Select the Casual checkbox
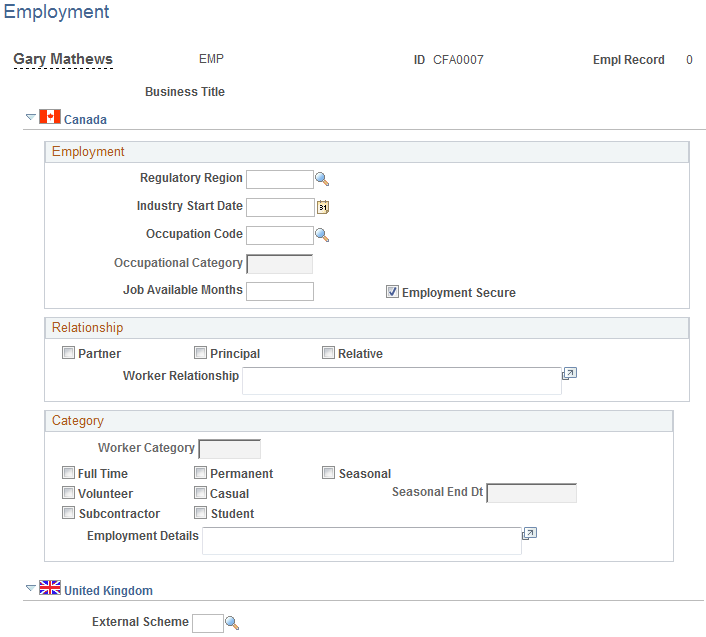 [x=200, y=492]
